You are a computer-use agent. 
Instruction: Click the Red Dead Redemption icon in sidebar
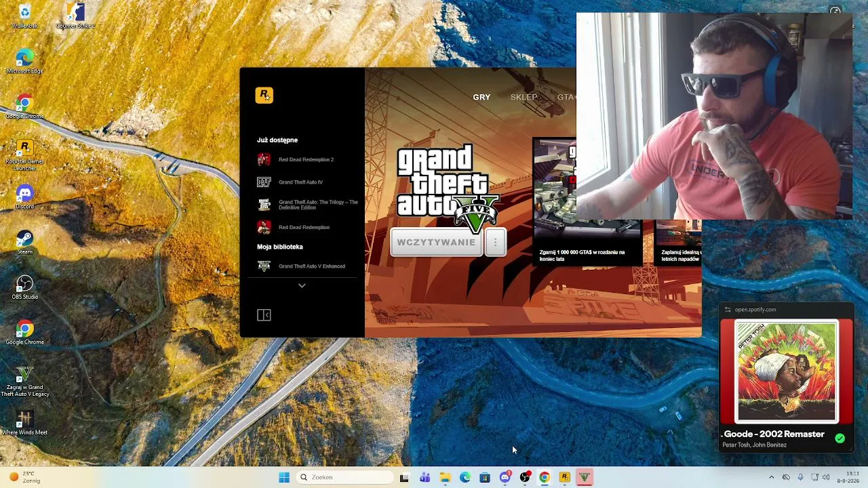(264, 227)
